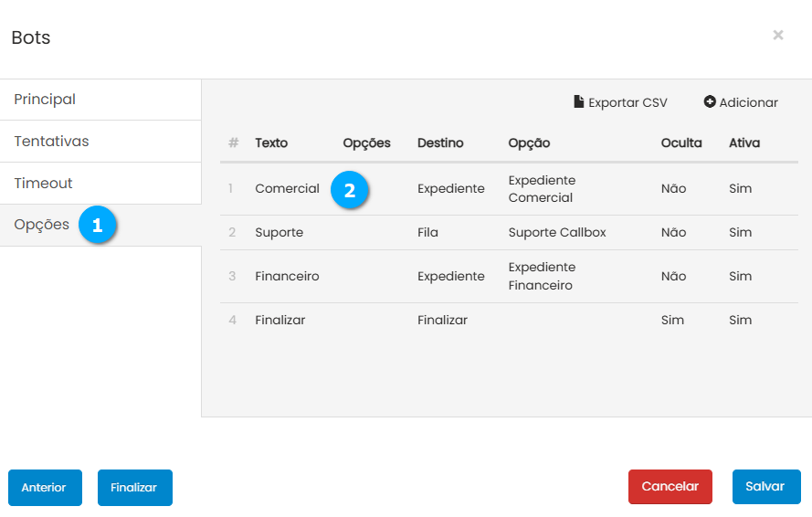Open the Principal tab
Viewport: 812px width, 517px height.
coord(45,100)
